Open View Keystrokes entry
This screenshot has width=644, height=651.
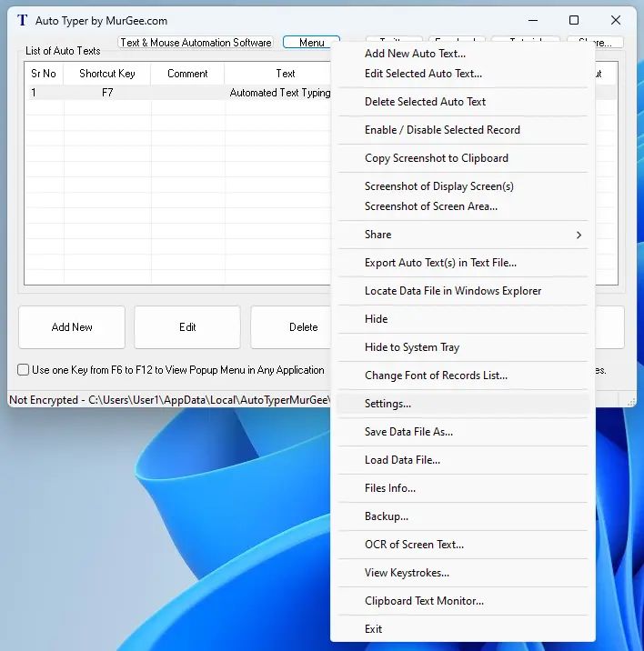pos(463,574)
